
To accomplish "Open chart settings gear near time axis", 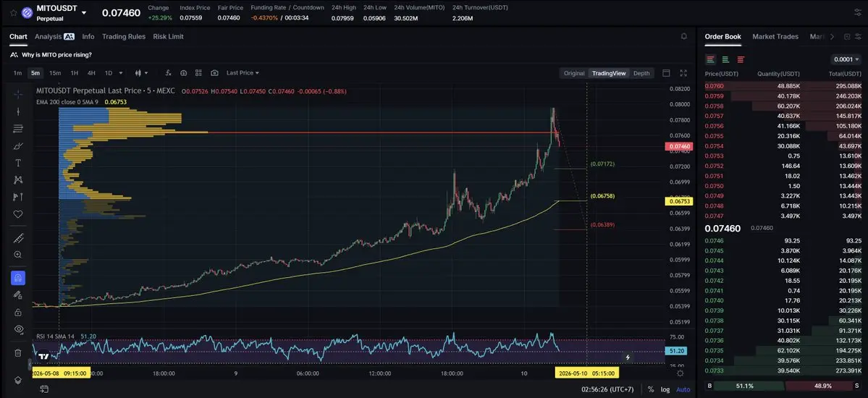I will tap(680, 373).
